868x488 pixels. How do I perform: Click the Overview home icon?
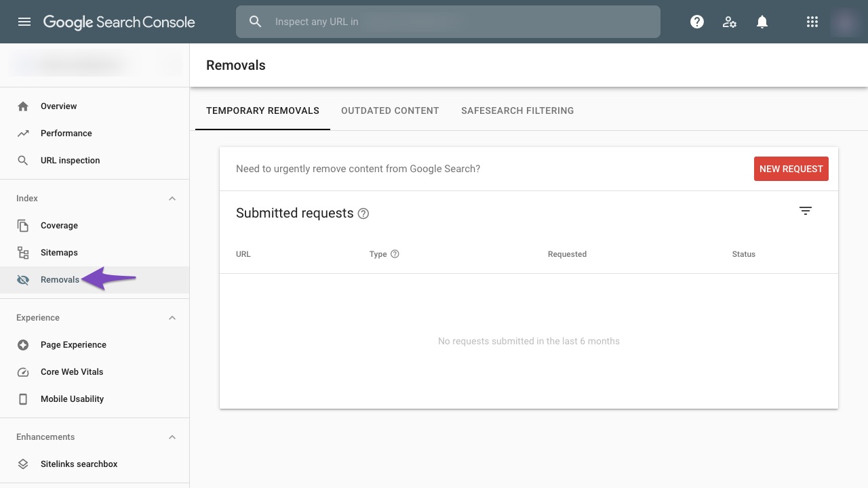point(23,106)
